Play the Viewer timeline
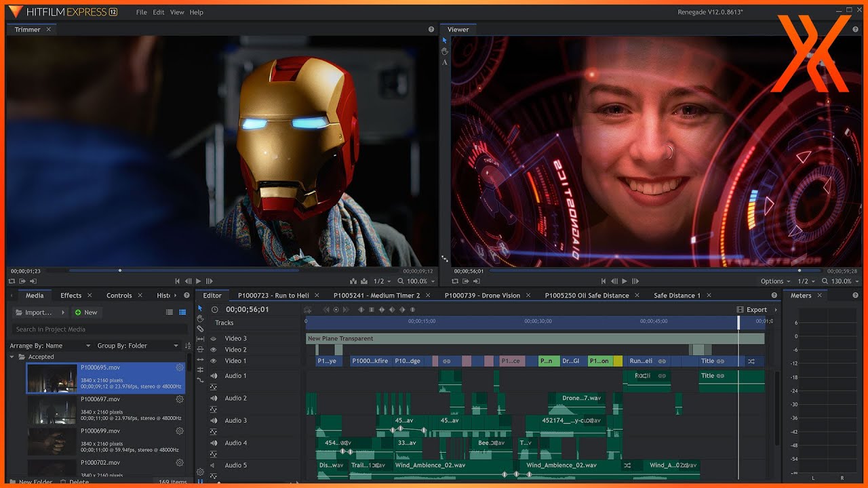Screen dimensions: 868x488 pos(625,281)
